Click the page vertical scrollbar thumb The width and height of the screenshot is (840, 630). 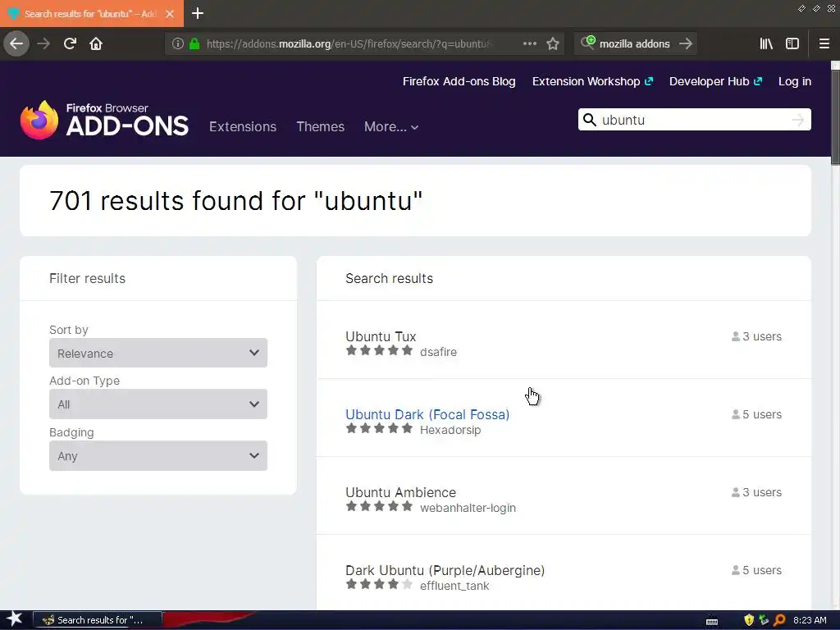[835, 118]
